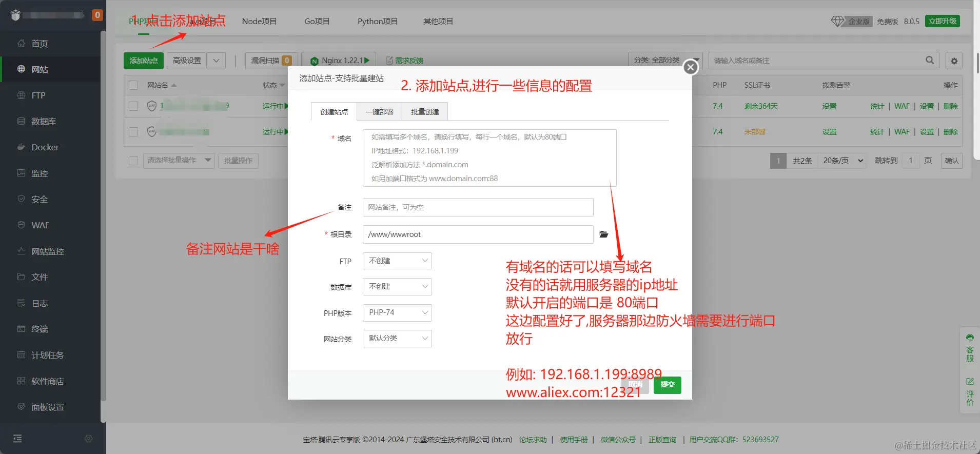Expand the arrow next to 高级设置
The height and width of the screenshot is (454, 980).
pyautogui.click(x=216, y=61)
